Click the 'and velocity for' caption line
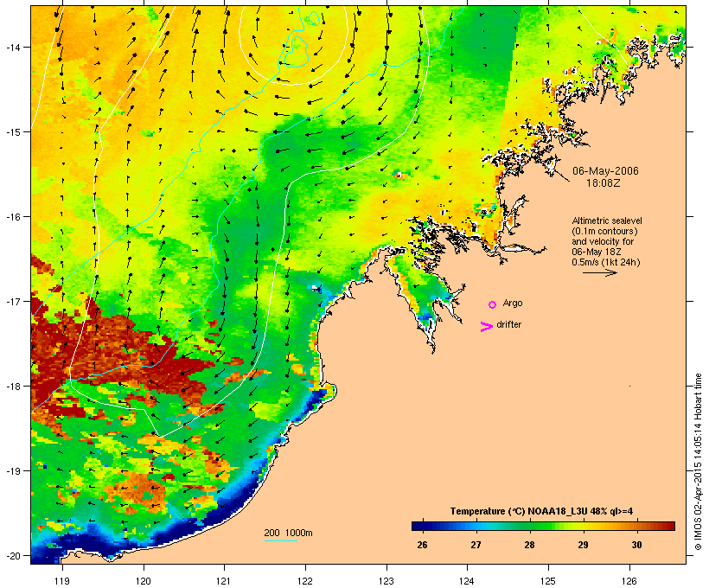 [603, 241]
